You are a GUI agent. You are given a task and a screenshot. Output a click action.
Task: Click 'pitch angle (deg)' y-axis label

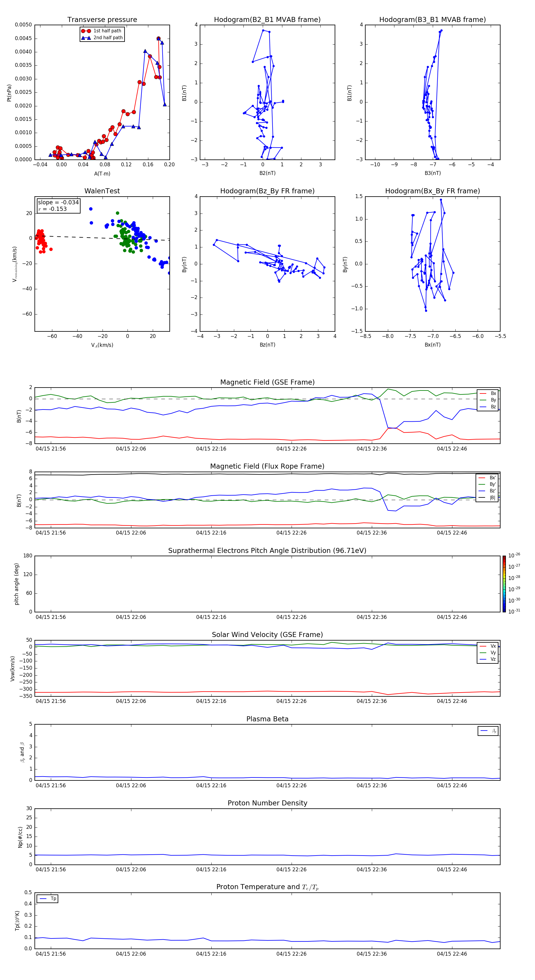pyautogui.click(x=17, y=584)
